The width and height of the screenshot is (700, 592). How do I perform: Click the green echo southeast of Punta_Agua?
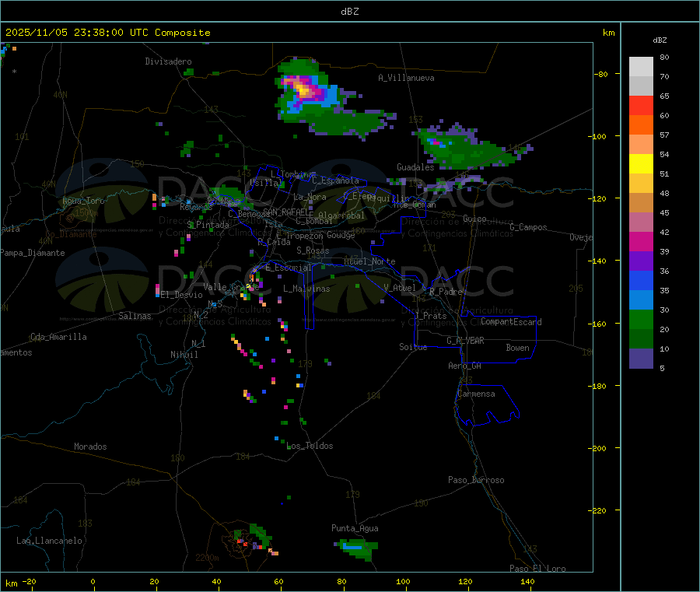(x=357, y=548)
